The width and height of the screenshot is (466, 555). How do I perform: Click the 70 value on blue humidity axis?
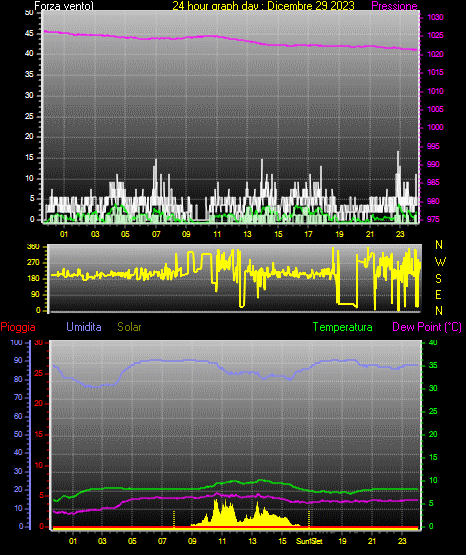coord(18,397)
